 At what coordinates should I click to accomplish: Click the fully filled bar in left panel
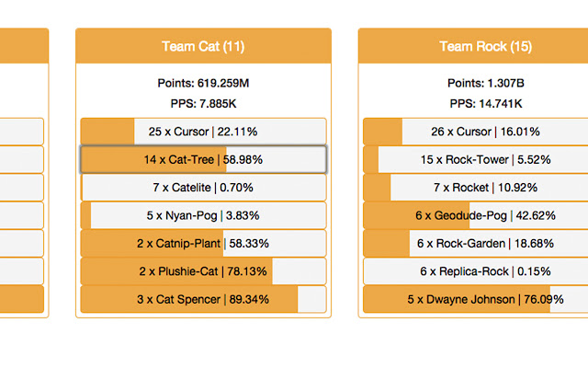[22, 299]
